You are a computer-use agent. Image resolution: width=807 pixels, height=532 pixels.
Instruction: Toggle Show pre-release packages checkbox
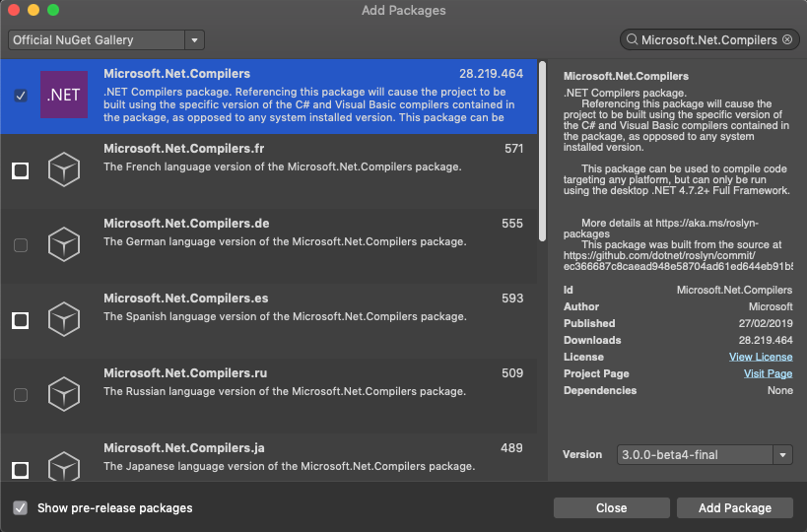point(20,507)
